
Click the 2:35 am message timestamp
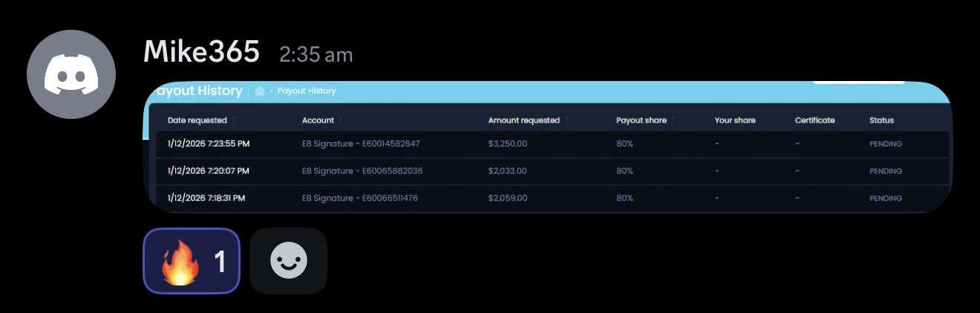(x=316, y=54)
